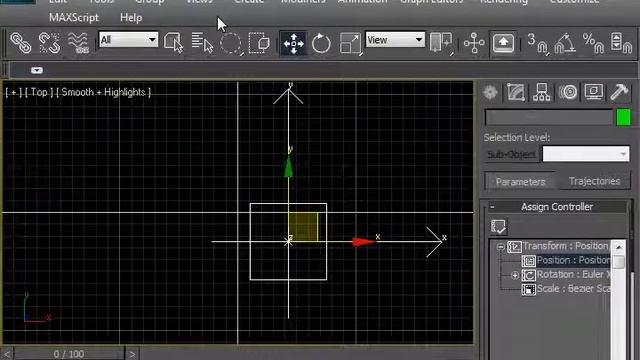
Task: Open the Smooth + Highlights shading menu
Action: (104, 92)
